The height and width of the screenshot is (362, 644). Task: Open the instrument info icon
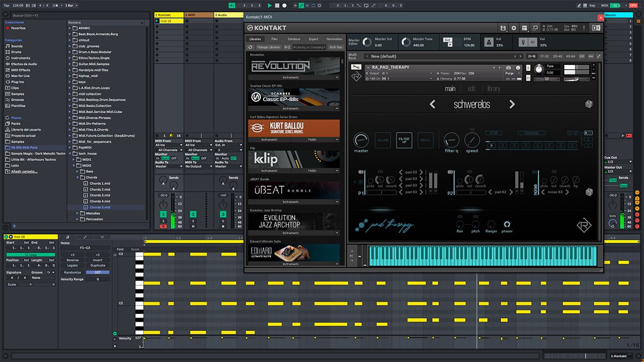(x=518, y=68)
